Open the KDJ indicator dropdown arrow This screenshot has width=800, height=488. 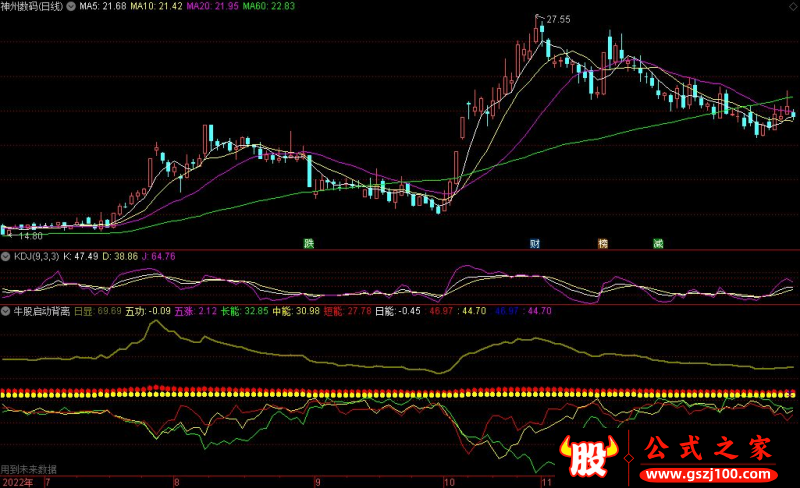pyautogui.click(x=7, y=256)
